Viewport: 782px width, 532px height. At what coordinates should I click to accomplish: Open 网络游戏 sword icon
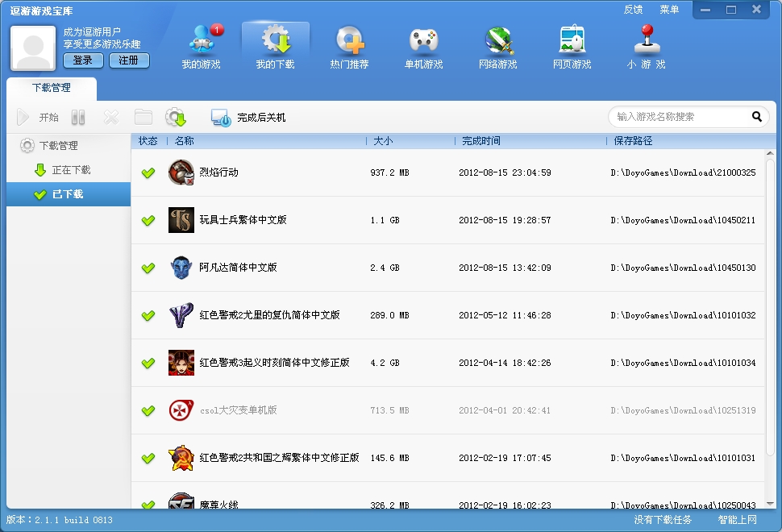click(x=498, y=39)
